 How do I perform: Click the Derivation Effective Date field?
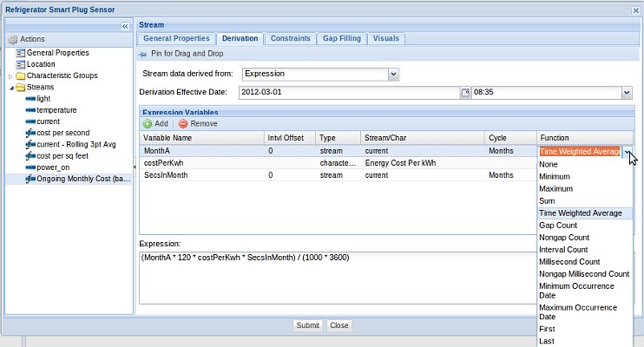click(349, 92)
